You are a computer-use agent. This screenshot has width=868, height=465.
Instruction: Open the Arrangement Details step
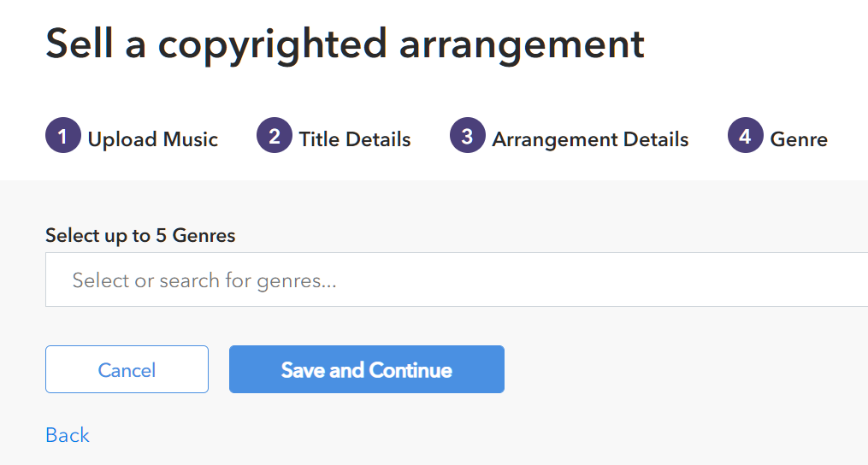pyautogui.click(x=590, y=139)
